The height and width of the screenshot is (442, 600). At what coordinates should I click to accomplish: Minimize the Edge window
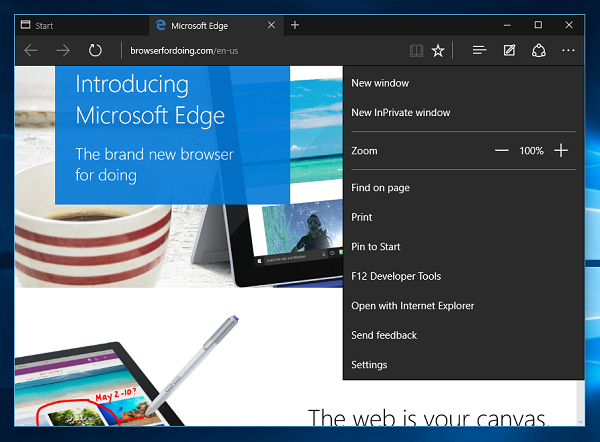pos(507,25)
